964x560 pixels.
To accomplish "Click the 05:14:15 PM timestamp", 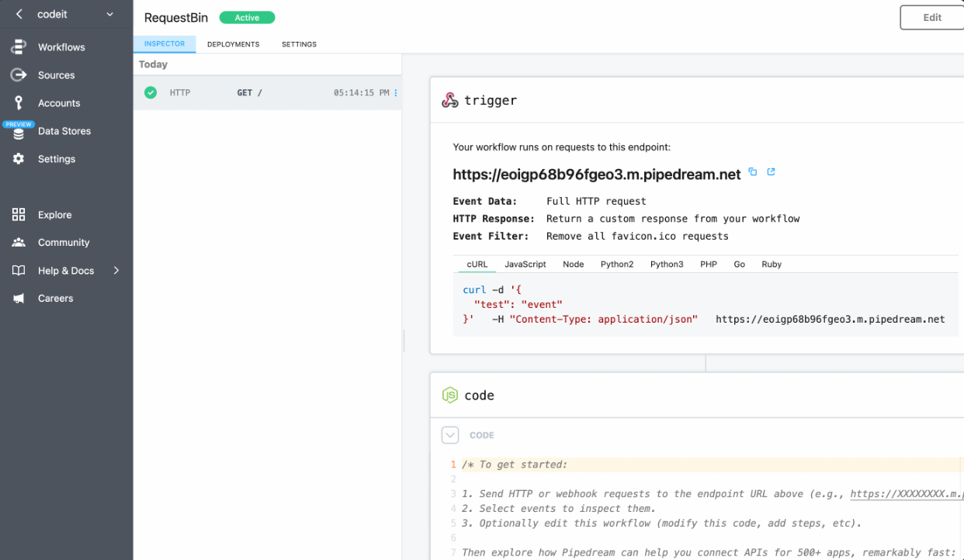I will coord(362,93).
